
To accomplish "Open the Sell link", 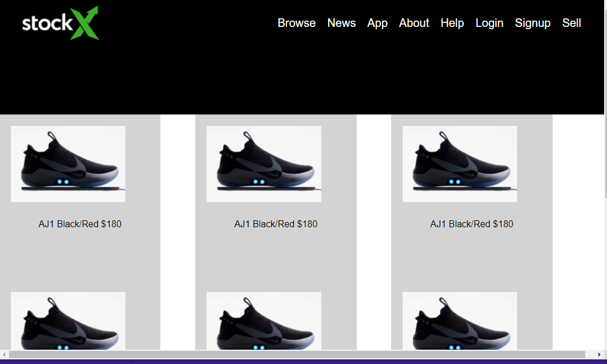I will (571, 23).
